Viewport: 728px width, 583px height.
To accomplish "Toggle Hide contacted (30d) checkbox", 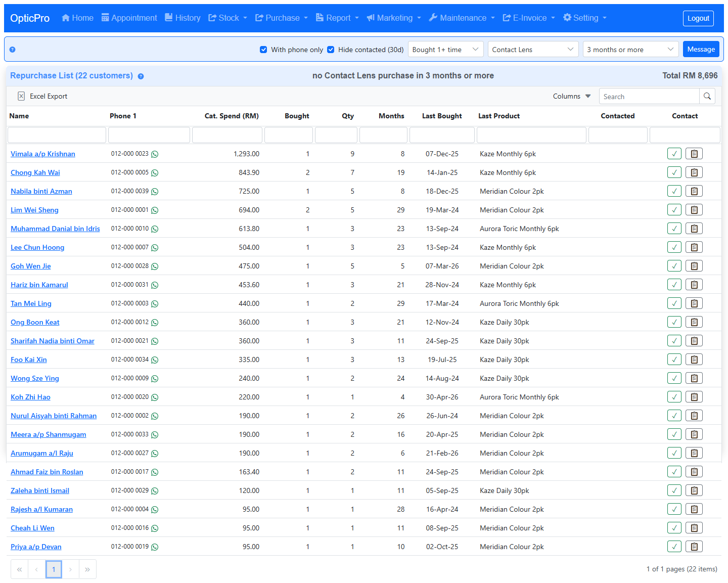I will pyautogui.click(x=331, y=50).
